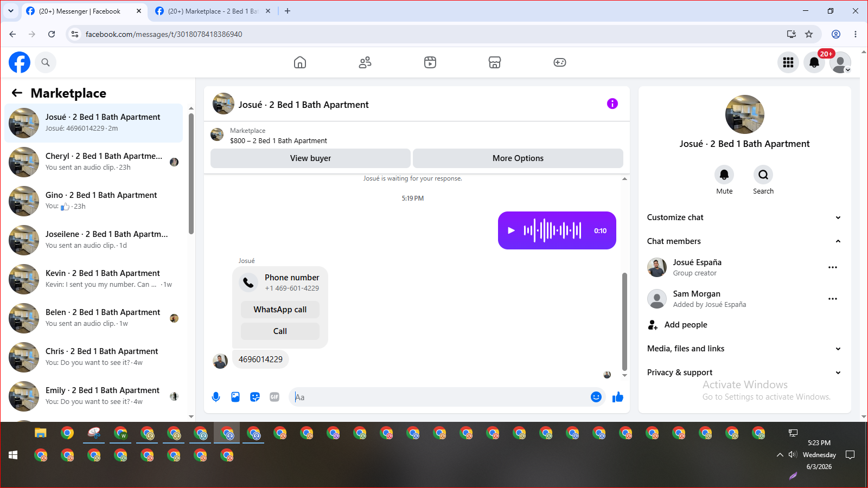Click the back arrow next to Marketplace
Screen dimensions: 868x488
coord(17,93)
